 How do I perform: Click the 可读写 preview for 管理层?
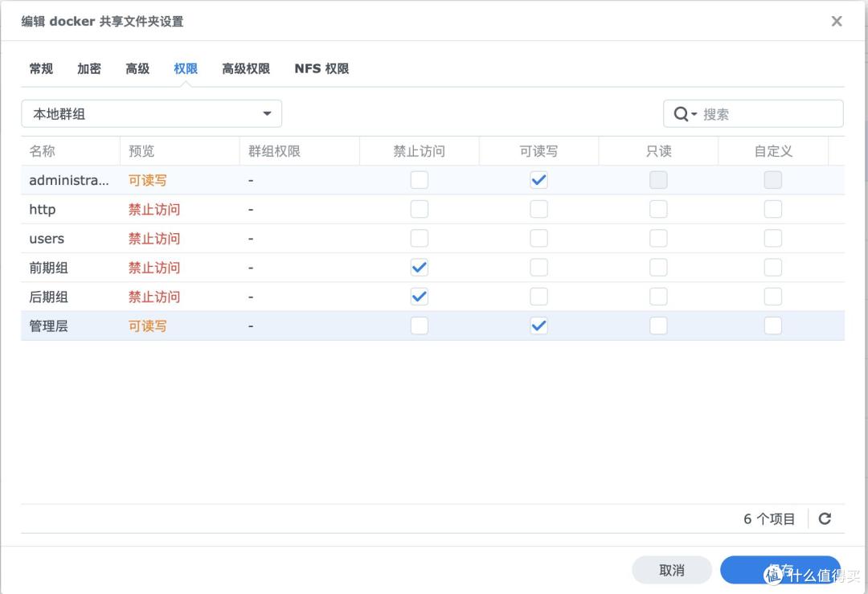coord(147,326)
